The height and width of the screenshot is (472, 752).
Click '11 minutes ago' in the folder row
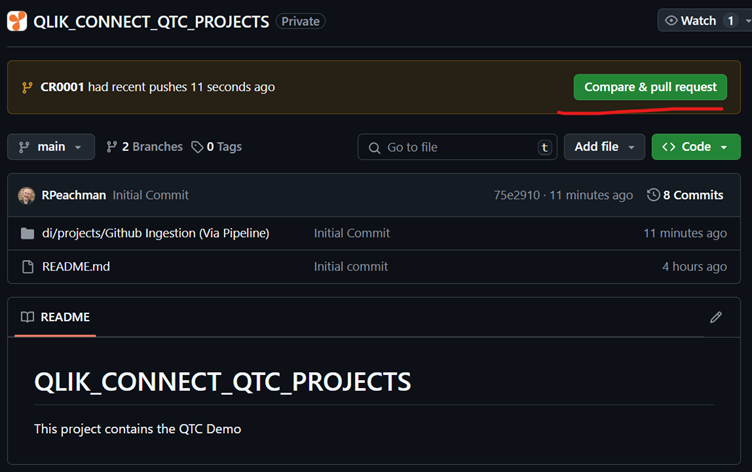685,233
